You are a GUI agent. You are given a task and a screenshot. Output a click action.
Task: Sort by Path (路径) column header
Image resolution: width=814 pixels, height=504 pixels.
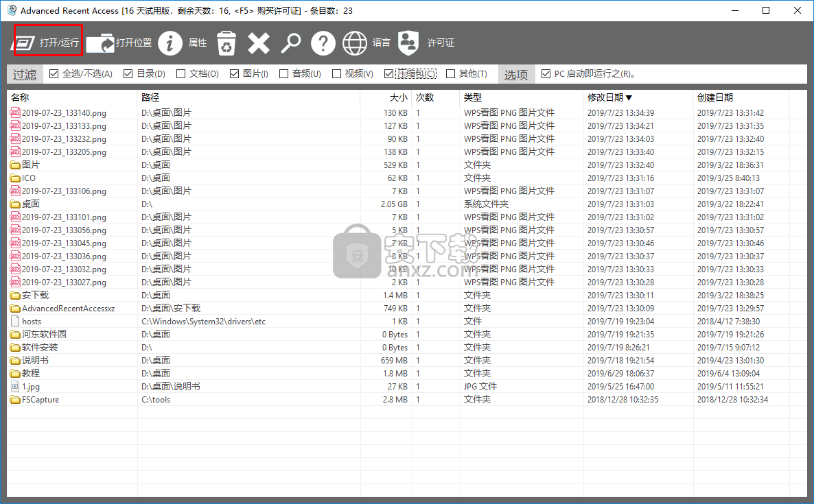click(248, 97)
